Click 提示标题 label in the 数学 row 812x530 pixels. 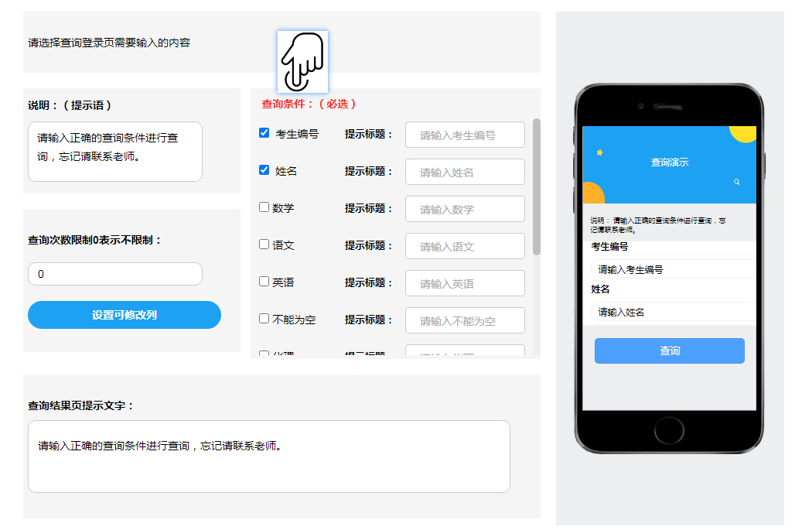coord(368,208)
